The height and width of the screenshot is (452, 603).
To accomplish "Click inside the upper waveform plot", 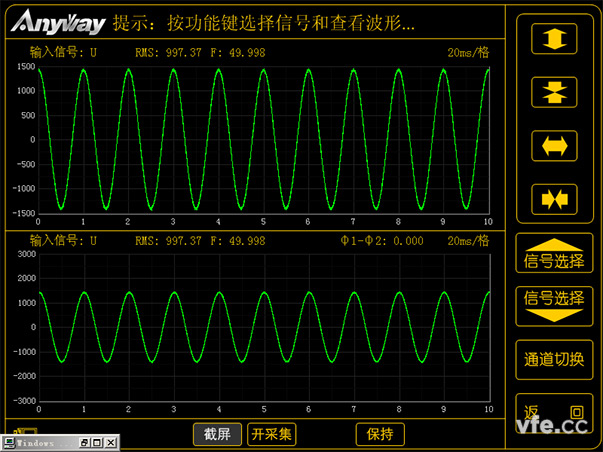I will coord(264,139).
